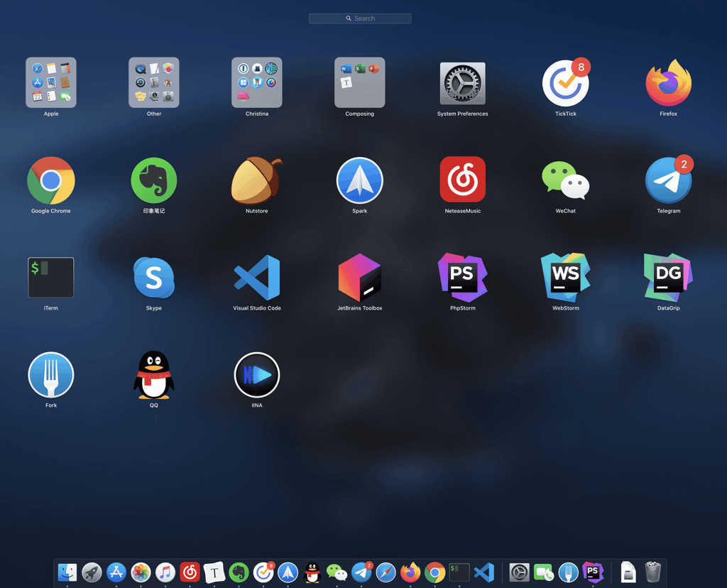Open Telegram in the Dock

point(361,572)
